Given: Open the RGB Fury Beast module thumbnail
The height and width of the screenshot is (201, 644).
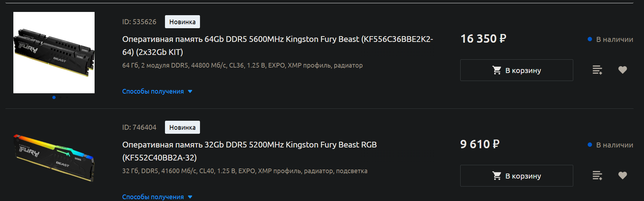Looking at the screenshot, I should tap(54, 158).
